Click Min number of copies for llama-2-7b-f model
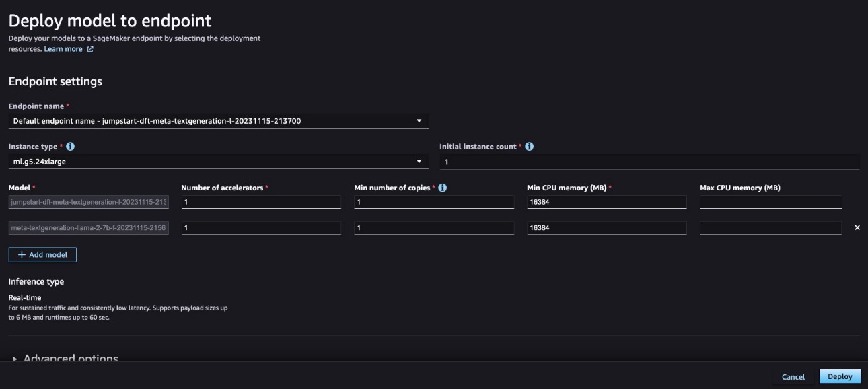Viewport: 868px width, 389px height. click(x=434, y=228)
